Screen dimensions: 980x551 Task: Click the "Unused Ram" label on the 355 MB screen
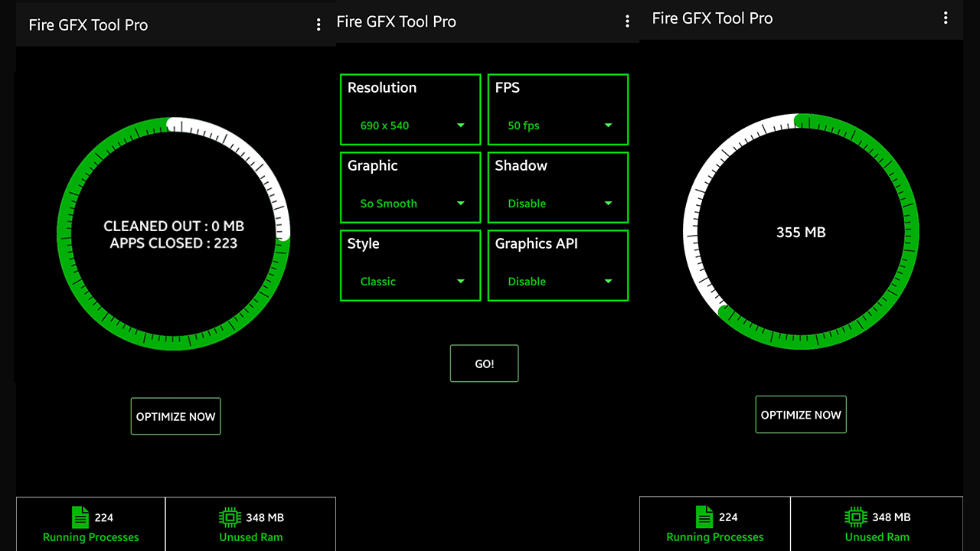coord(877,536)
